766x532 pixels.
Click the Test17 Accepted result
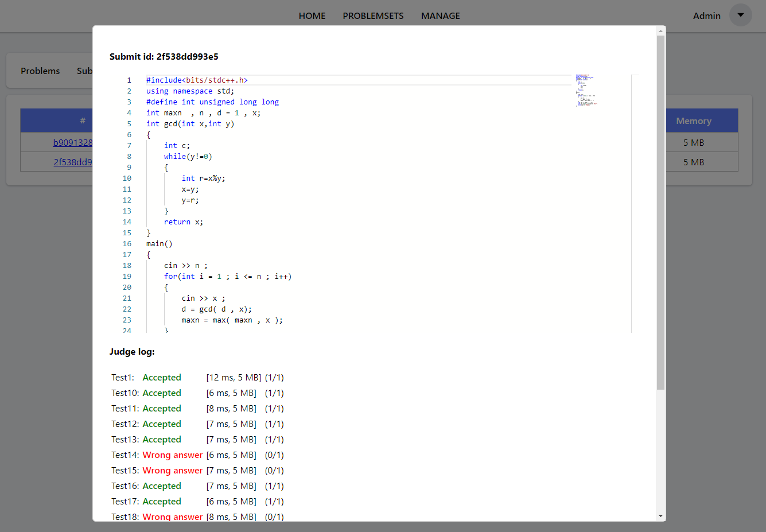162,502
